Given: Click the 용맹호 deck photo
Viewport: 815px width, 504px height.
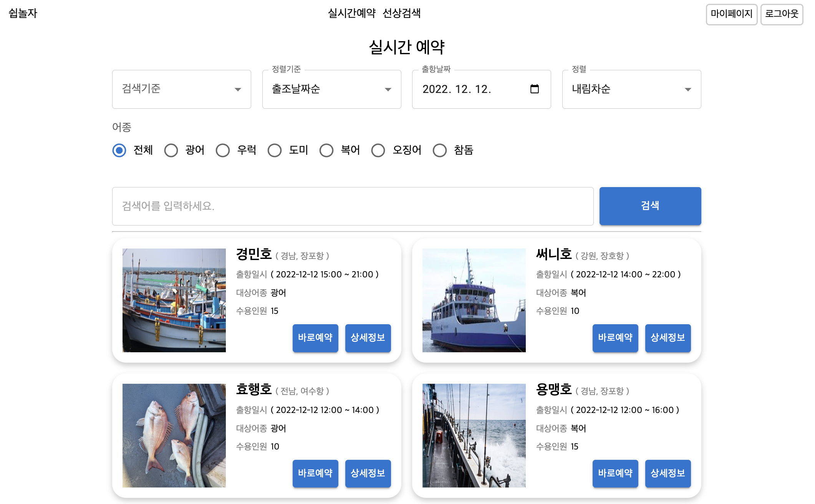Looking at the screenshot, I should click(x=474, y=435).
